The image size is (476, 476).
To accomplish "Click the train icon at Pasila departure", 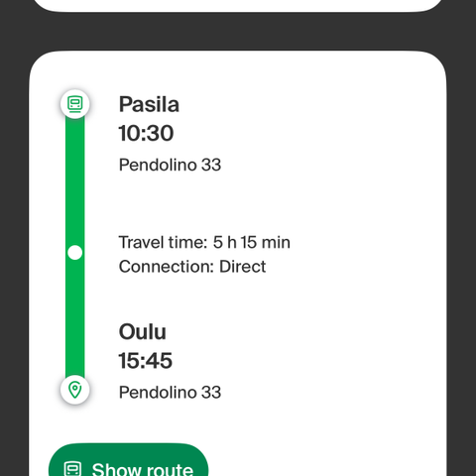I will click(75, 104).
